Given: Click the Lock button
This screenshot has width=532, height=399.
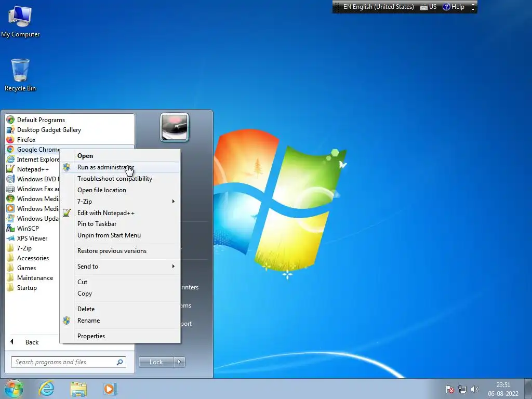Looking at the screenshot, I should (156, 362).
